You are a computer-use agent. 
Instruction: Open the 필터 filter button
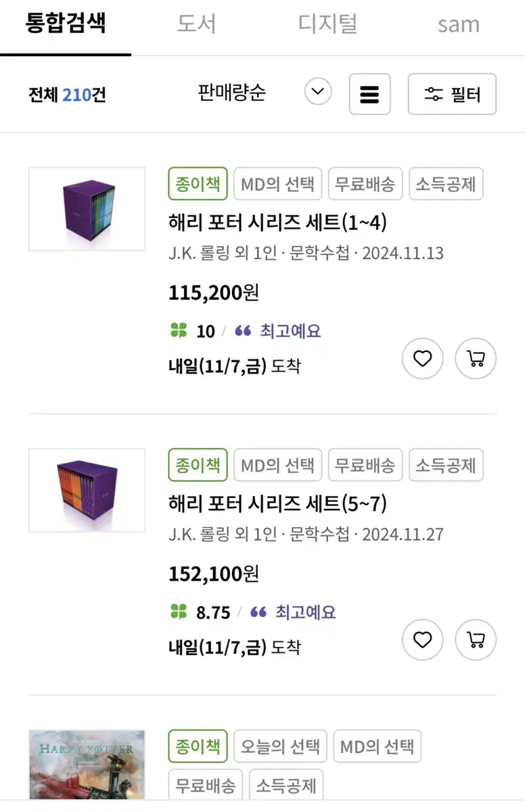(452, 94)
